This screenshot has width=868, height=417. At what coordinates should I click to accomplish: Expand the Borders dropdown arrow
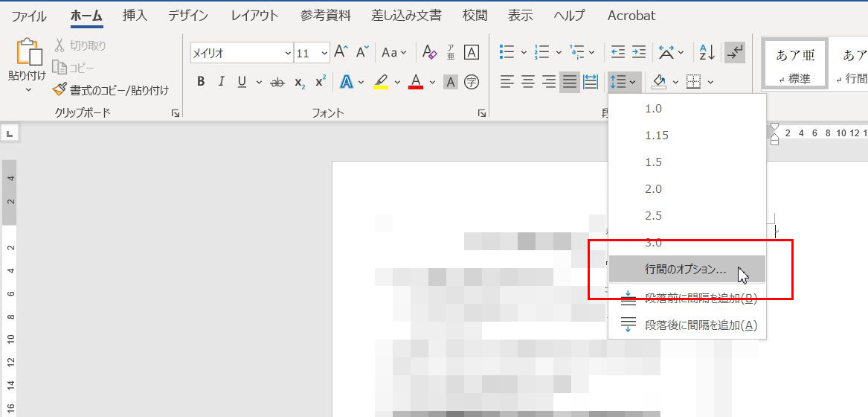coord(711,82)
